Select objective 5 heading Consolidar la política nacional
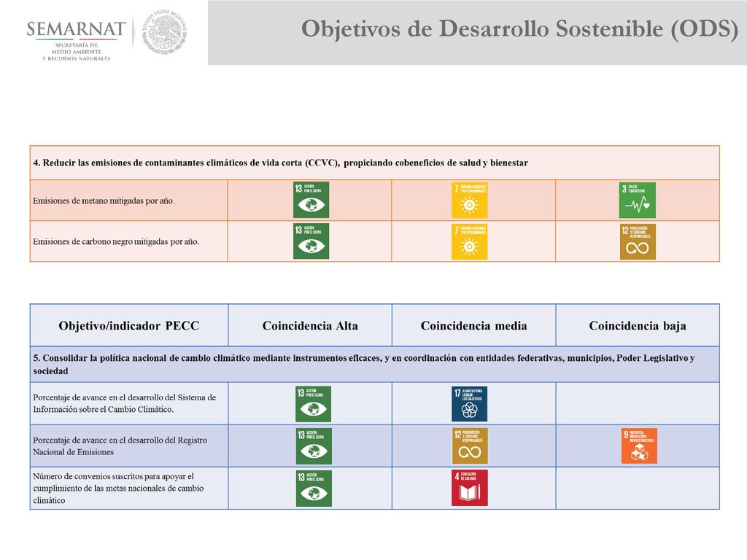Screen dimensions: 747x560 [364, 365]
